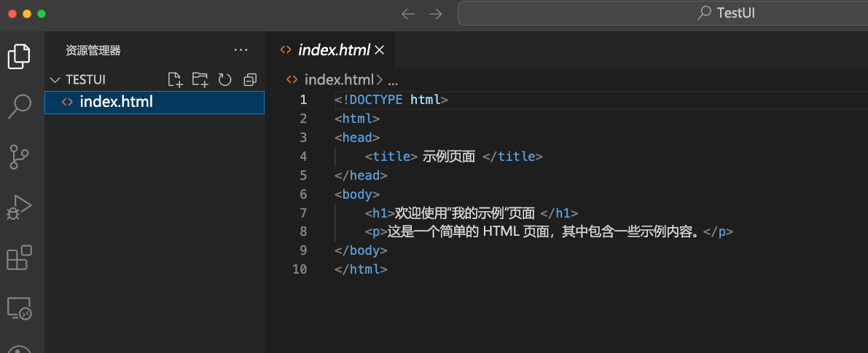Viewport: 868px width, 353px height.
Task: Collapse the TESTUI folder section
Action: pos(54,80)
